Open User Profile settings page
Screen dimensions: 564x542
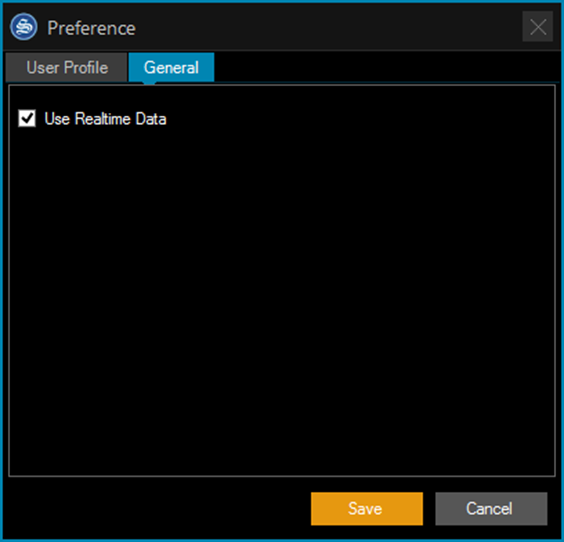click(67, 67)
